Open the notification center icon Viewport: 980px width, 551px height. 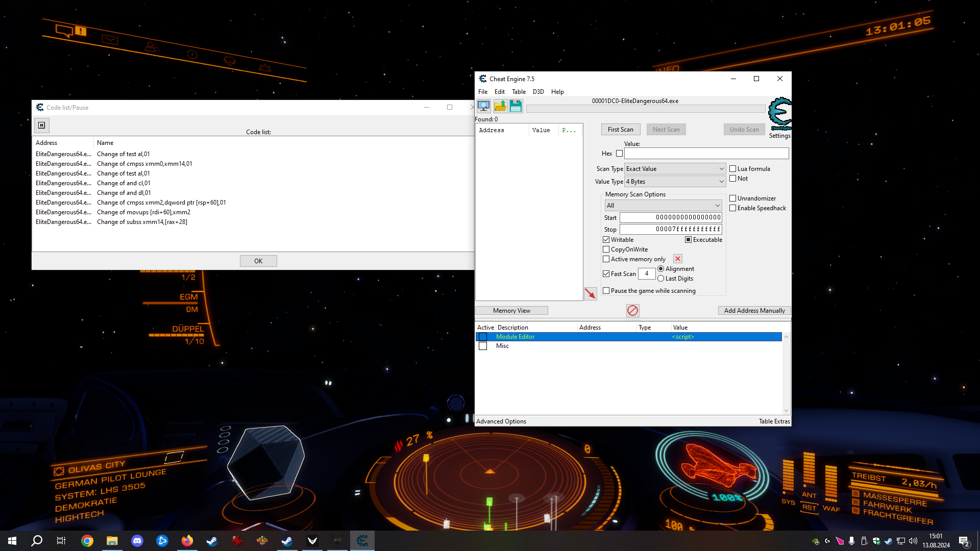[x=964, y=541]
